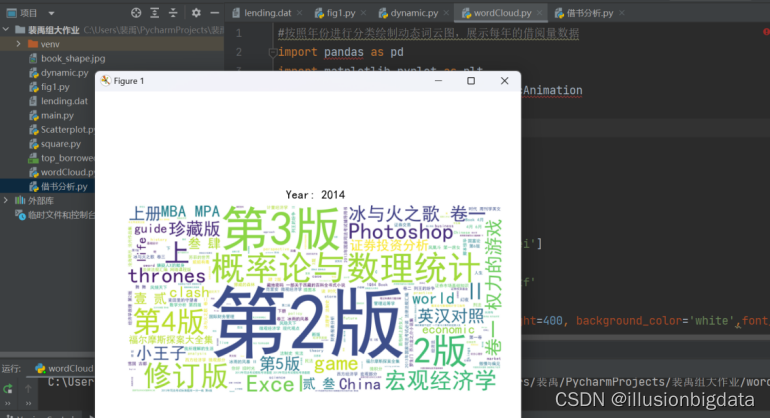
Task: Switch to the wordCloud.py editor tab
Action: (502, 13)
